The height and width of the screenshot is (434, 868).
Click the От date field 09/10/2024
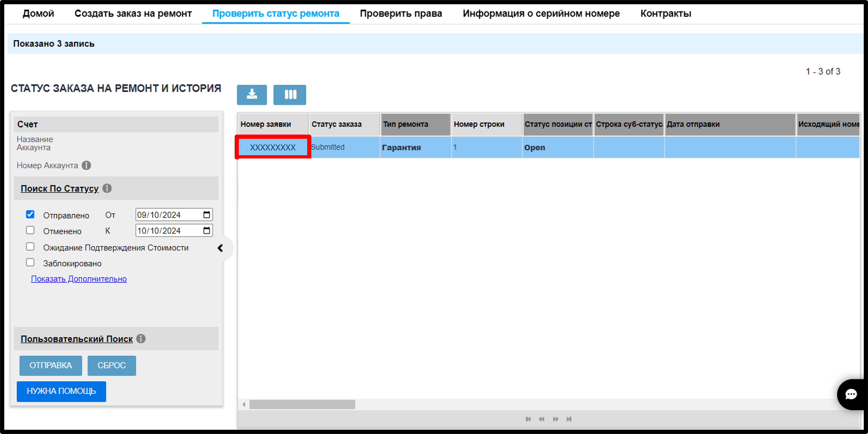pyautogui.click(x=174, y=214)
